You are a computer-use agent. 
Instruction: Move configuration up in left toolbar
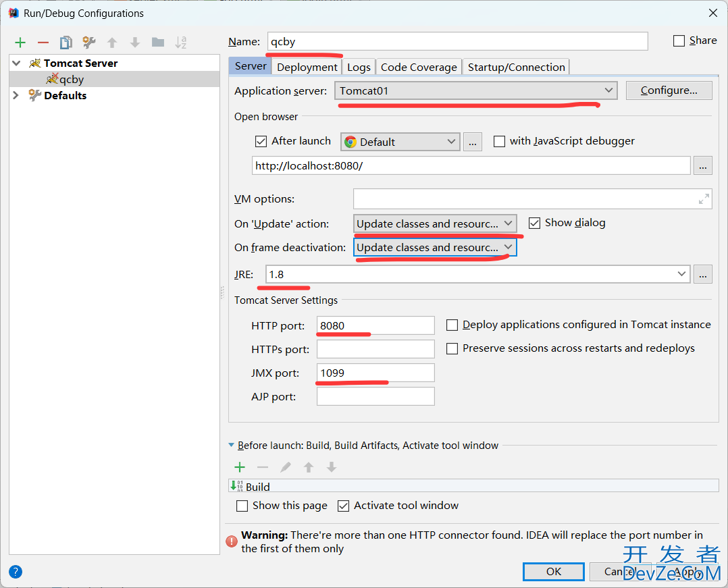point(112,43)
